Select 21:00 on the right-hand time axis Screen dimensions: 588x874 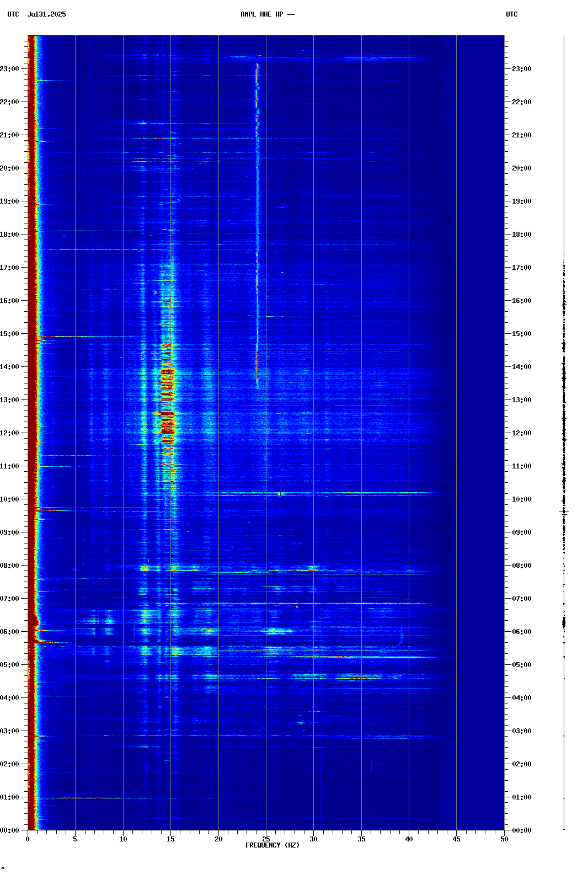[x=522, y=135]
